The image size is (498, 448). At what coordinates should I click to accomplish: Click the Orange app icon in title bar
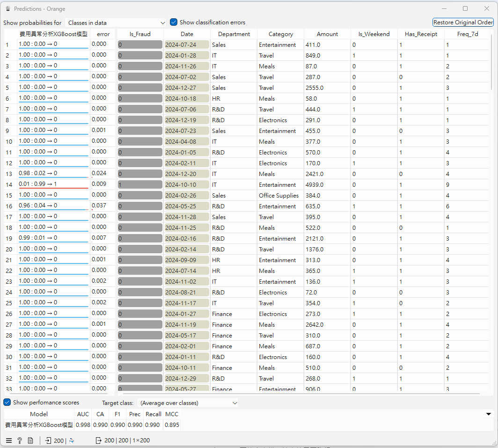(x=7, y=8)
